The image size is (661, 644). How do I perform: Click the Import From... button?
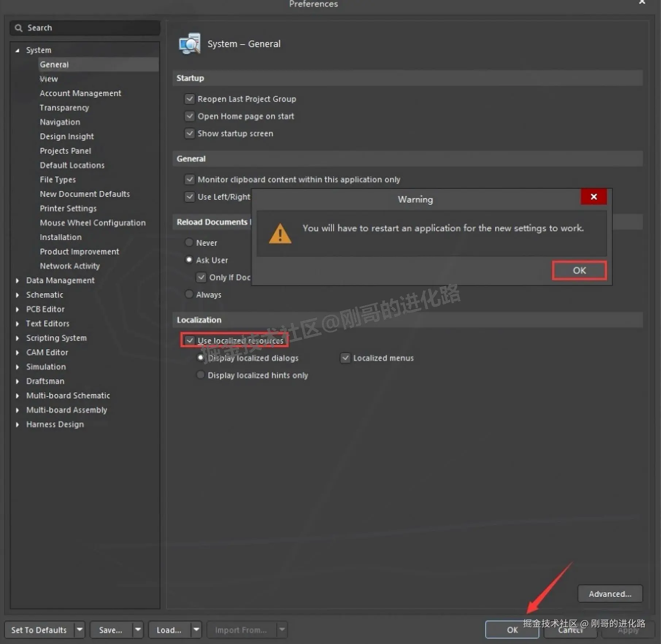click(241, 630)
